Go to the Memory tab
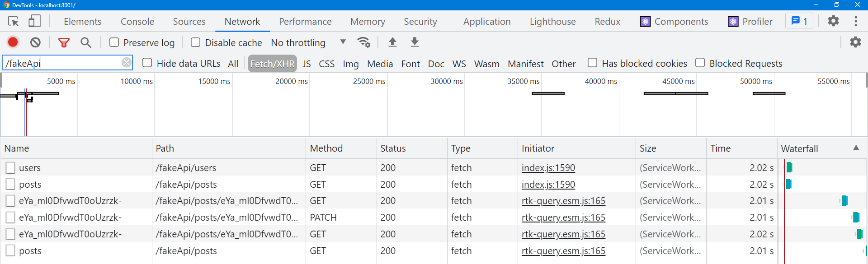Screen dimensions: 868x264 pos(368,21)
